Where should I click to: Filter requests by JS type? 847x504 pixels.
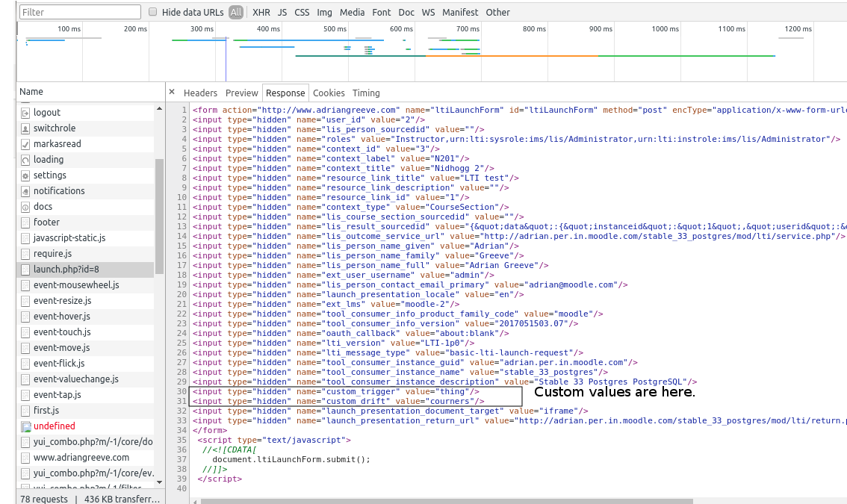282,13
